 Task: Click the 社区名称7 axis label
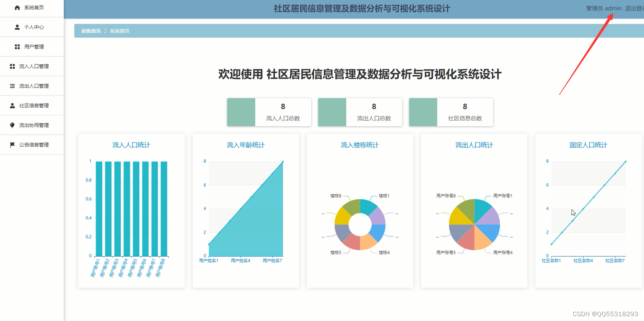click(615, 261)
